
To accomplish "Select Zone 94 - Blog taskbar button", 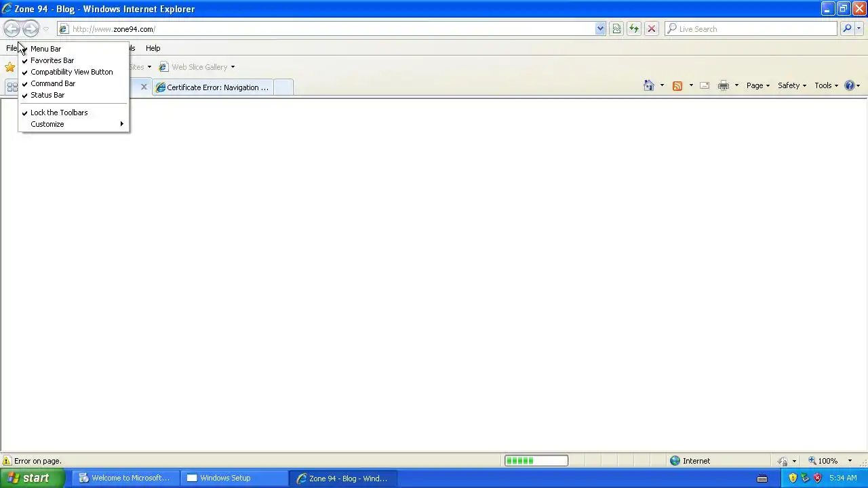I will tap(342, 478).
